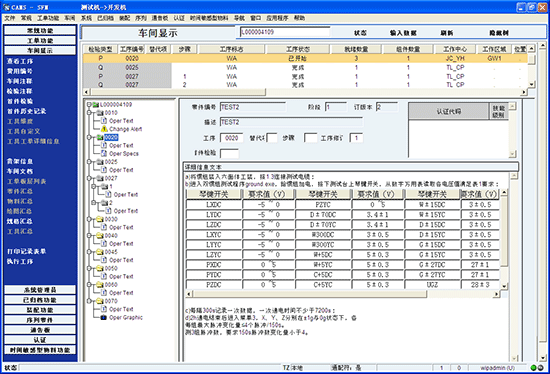Viewport: 550px width, 374px height.
Task: Collapse the 0027 tree node
Action: pos(89,178)
